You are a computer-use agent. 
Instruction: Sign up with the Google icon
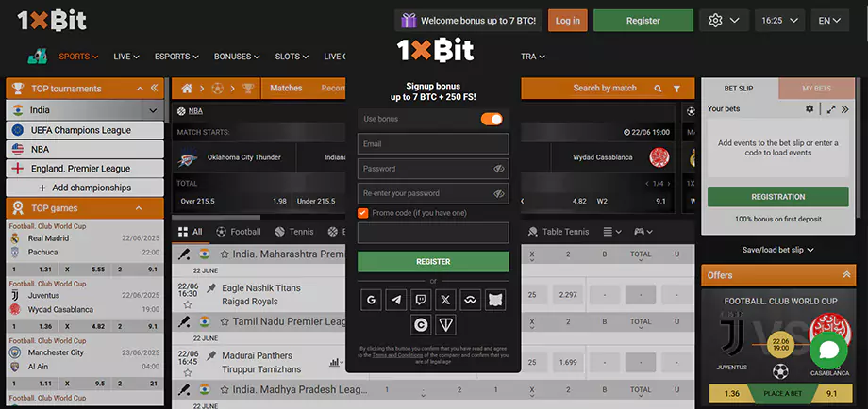click(371, 300)
